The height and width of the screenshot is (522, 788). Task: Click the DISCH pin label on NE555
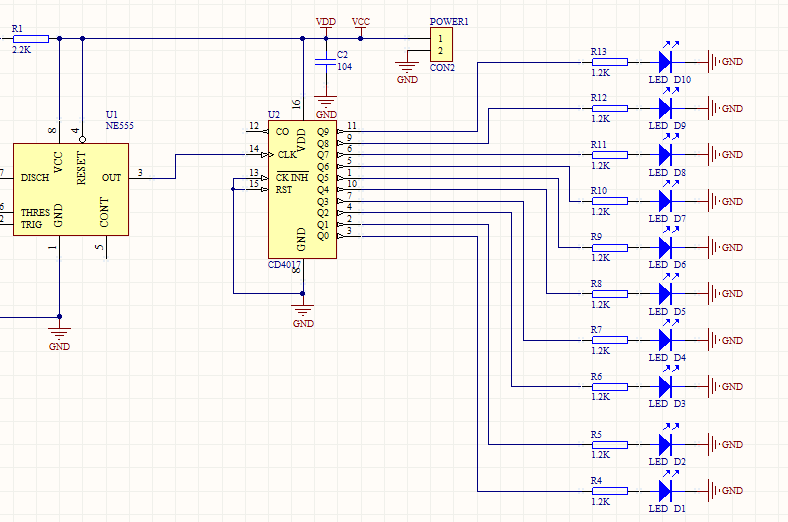[35, 178]
